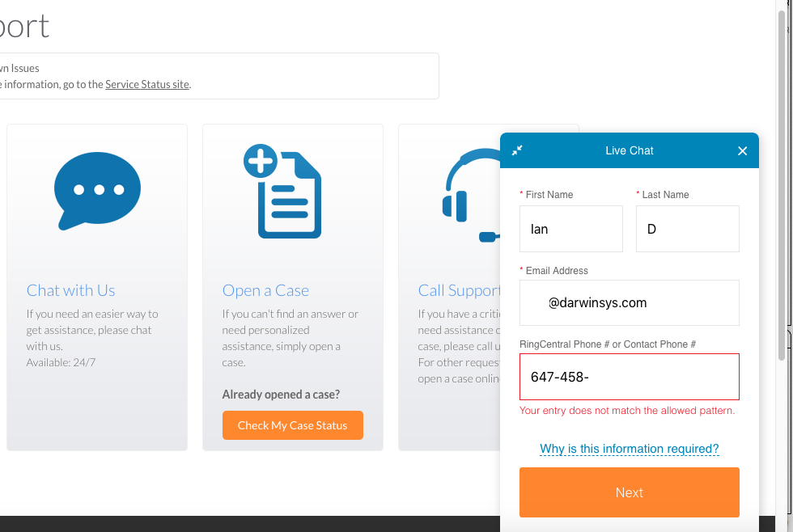Click the "Already opened a case?" text
Viewport: 793px width, 532px height.
pyautogui.click(x=281, y=395)
